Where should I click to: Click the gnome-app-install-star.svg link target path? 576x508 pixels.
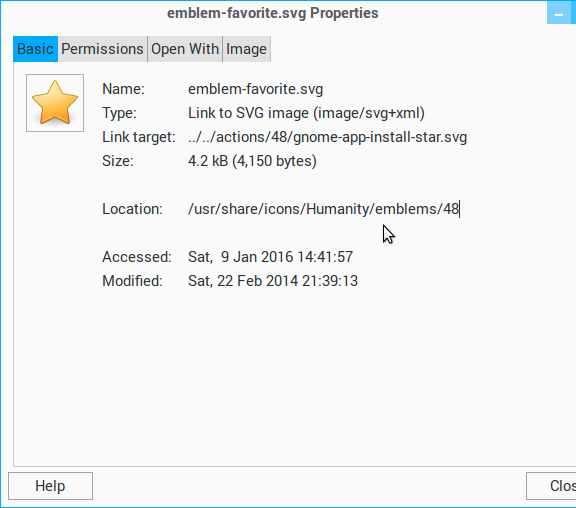(x=327, y=137)
